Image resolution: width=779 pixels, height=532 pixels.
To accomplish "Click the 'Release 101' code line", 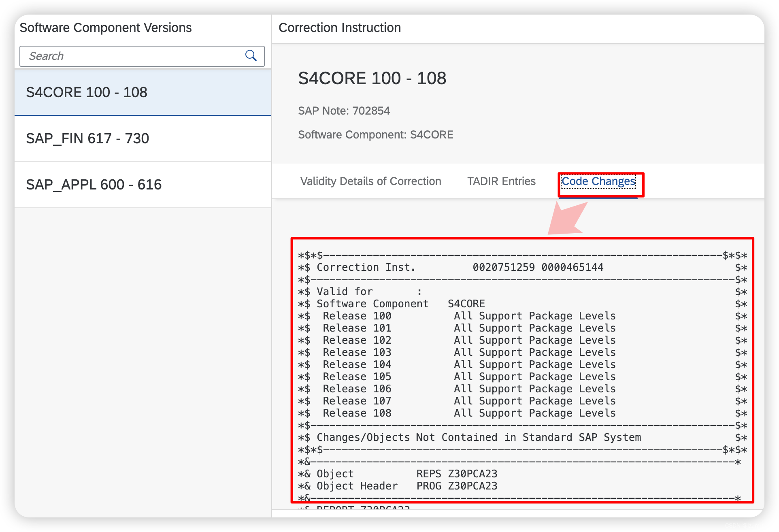I will 522,328.
